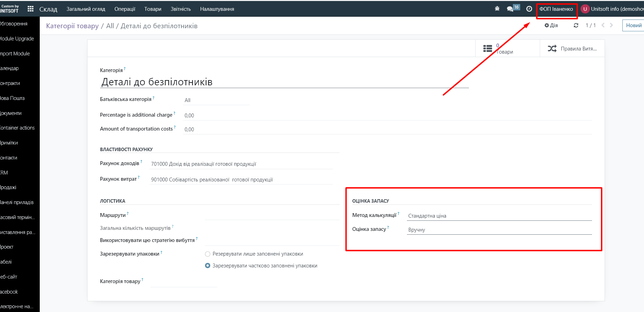Select 'Зарезервувати частково заповнені упаковки' radio

point(208,266)
